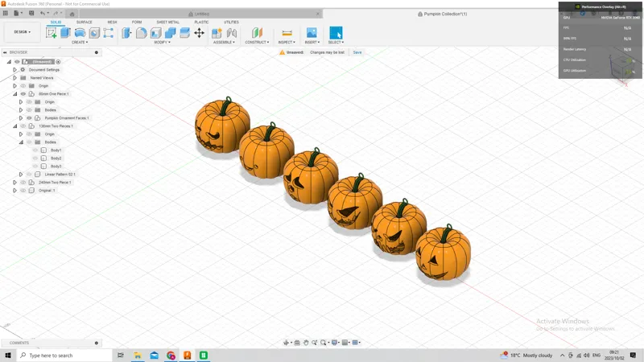Expand Document Settings node

point(14,70)
